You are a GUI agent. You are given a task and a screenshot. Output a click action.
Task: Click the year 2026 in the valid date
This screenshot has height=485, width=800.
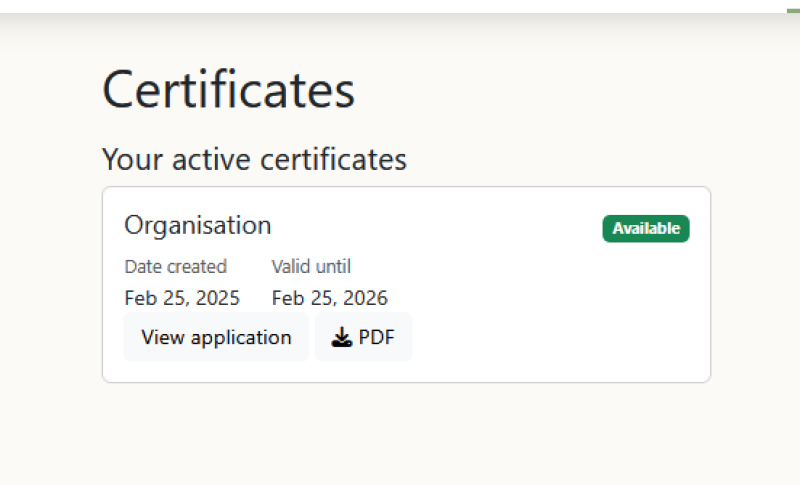pyautogui.click(x=366, y=298)
